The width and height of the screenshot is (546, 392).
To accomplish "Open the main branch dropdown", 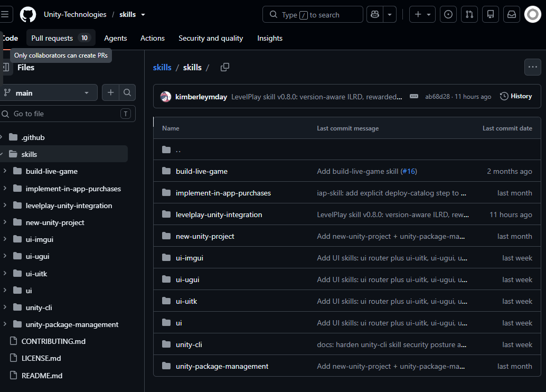I will 48,92.
